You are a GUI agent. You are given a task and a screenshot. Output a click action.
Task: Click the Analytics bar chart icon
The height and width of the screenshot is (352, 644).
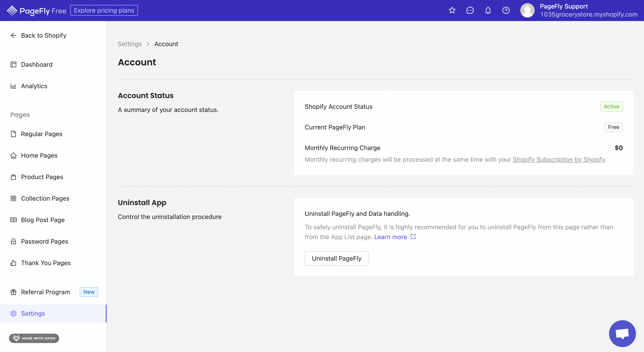[13, 86]
